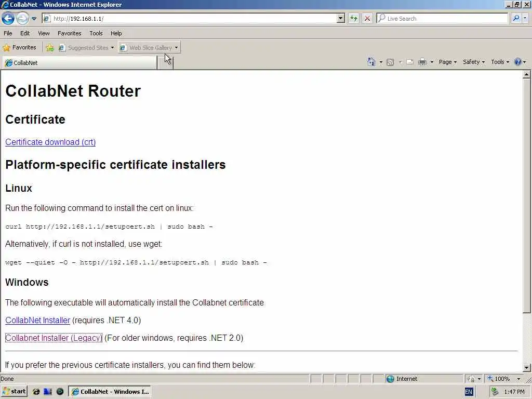Screen dimensions: 532x399
Task: Click the Protected Mode lock icon in status bar
Action: click(x=471, y=379)
